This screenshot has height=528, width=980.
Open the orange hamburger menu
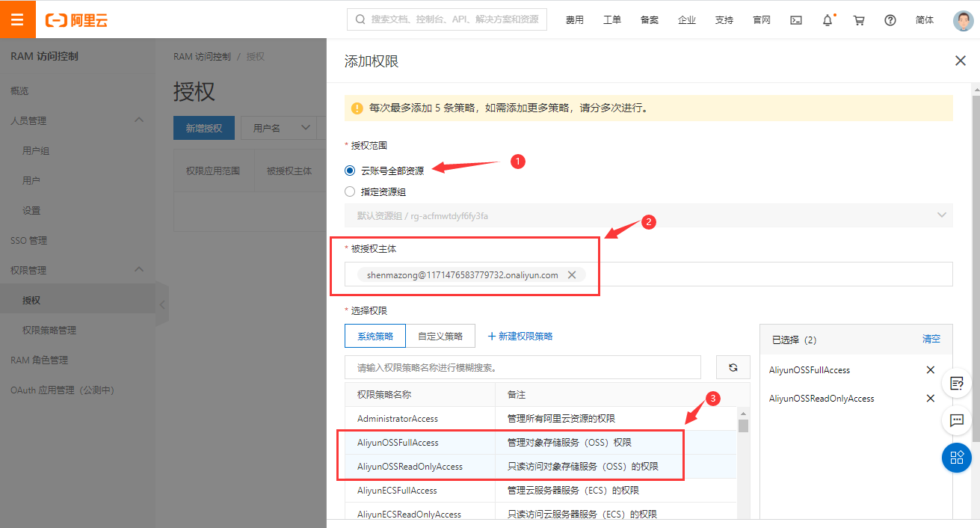(18, 19)
